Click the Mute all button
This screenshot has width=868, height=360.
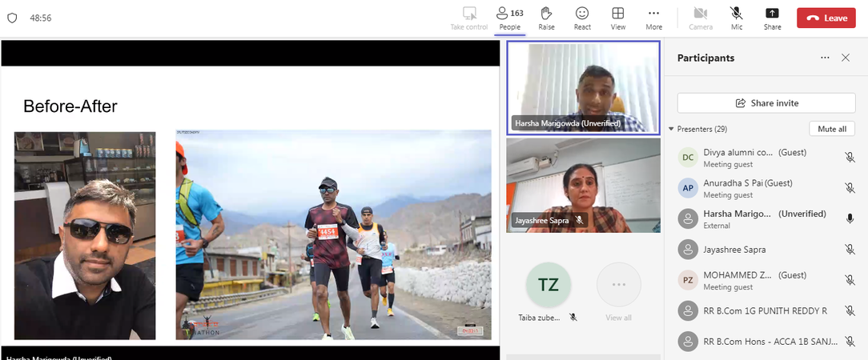pos(832,129)
